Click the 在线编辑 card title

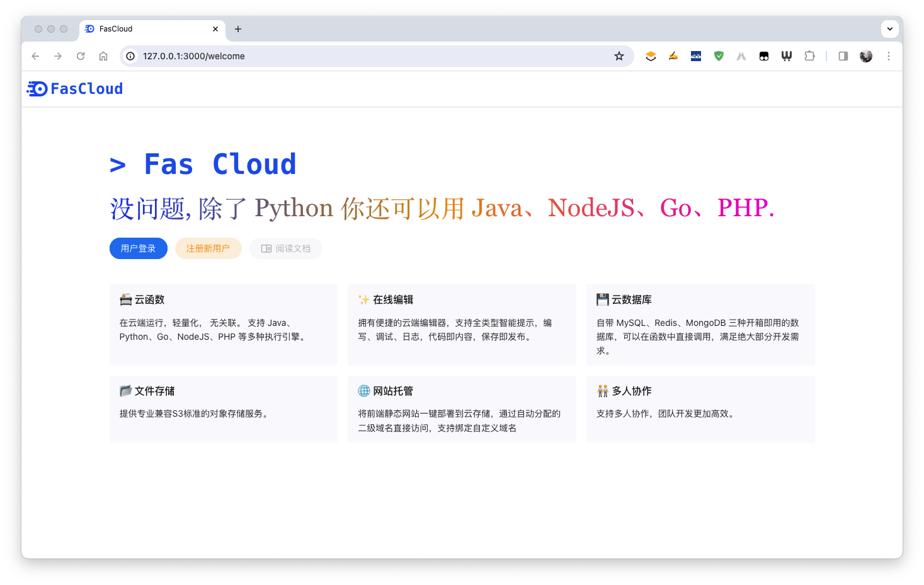393,299
